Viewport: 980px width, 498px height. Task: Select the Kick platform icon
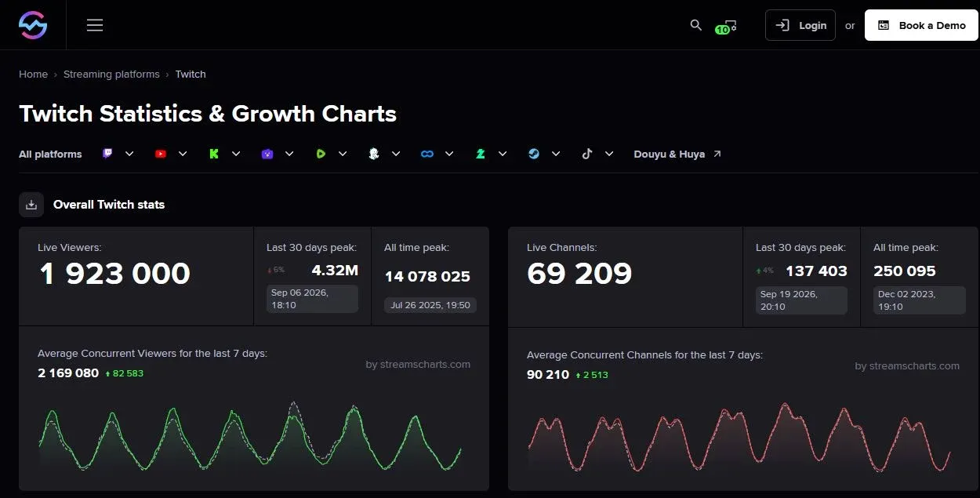click(x=214, y=154)
